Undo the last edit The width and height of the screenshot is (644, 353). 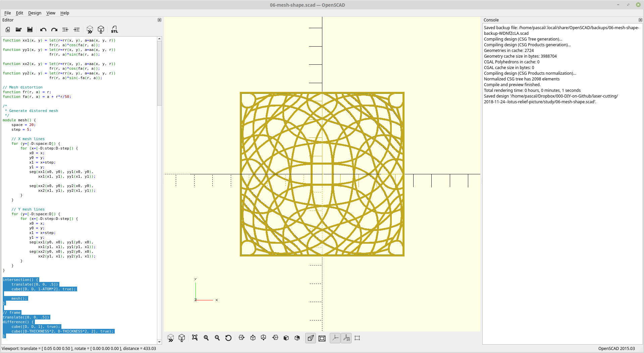[43, 30]
